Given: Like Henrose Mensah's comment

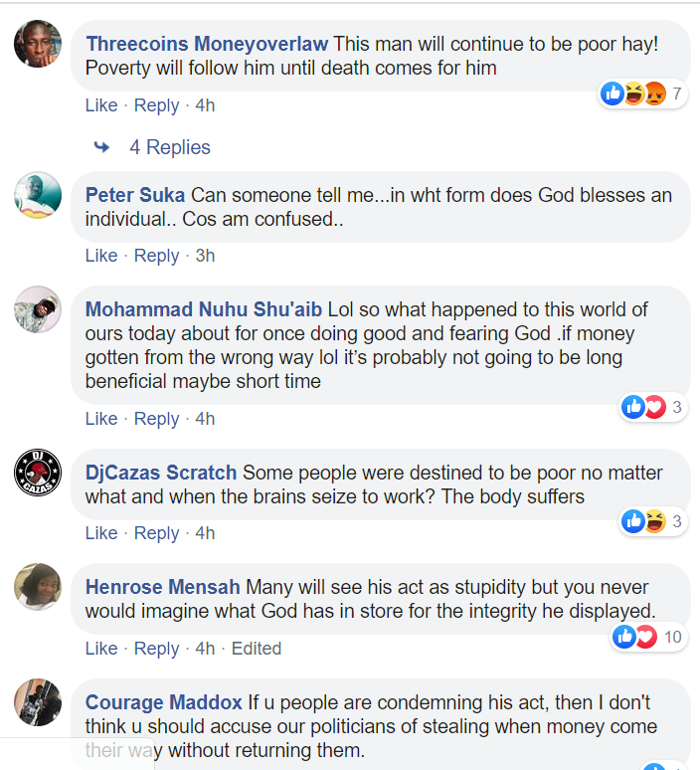Looking at the screenshot, I should (x=101, y=649).
